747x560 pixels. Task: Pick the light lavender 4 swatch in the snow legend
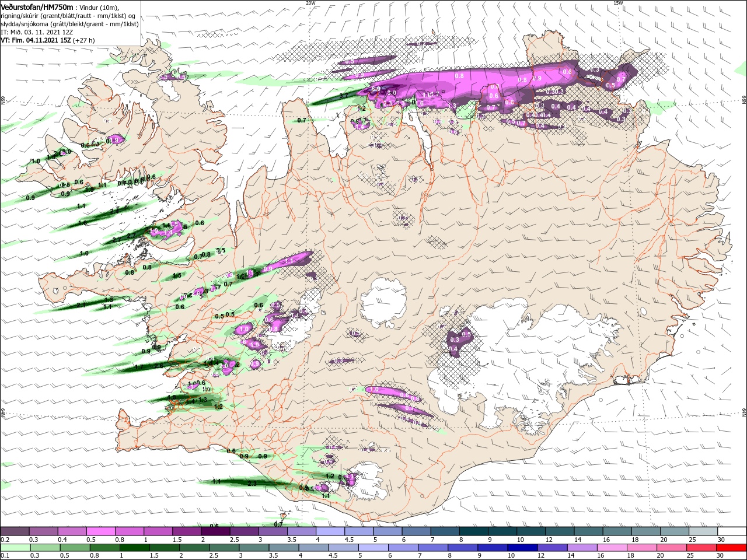330,531
